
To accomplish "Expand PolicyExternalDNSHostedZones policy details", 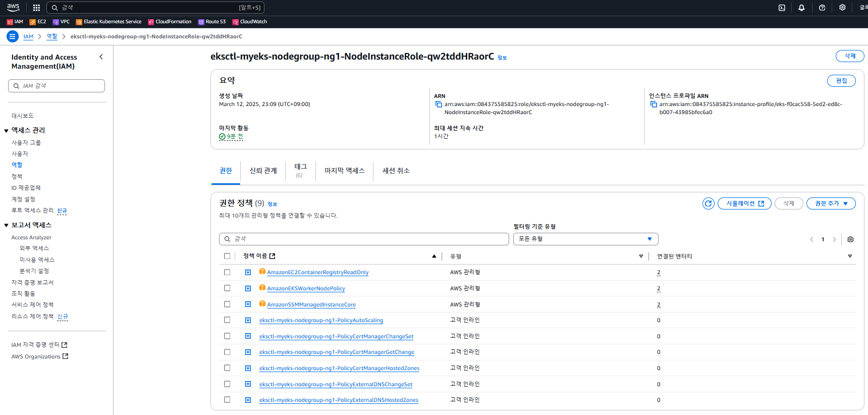I will coord(248,400).
